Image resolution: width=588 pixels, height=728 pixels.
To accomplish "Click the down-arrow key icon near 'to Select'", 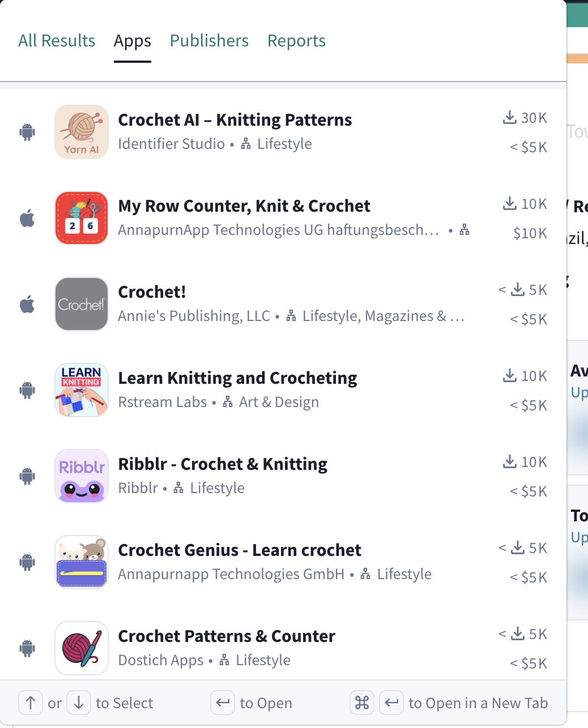I will tap(79, 703).
